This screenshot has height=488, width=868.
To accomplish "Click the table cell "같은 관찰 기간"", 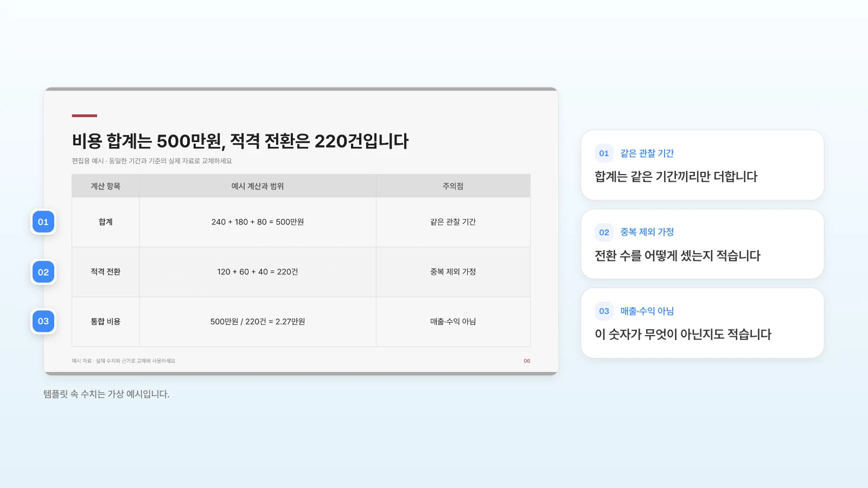I will [453, 222].
